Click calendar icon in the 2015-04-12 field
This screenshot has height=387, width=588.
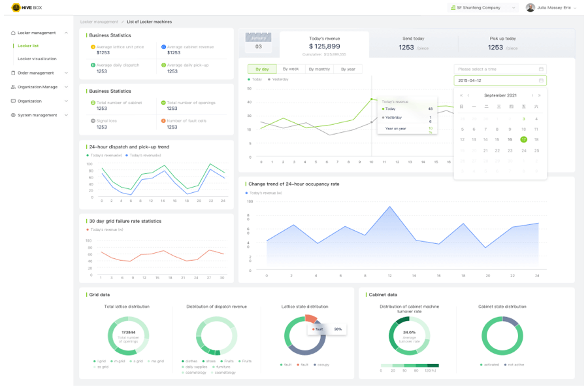click(x=541, y=80)
